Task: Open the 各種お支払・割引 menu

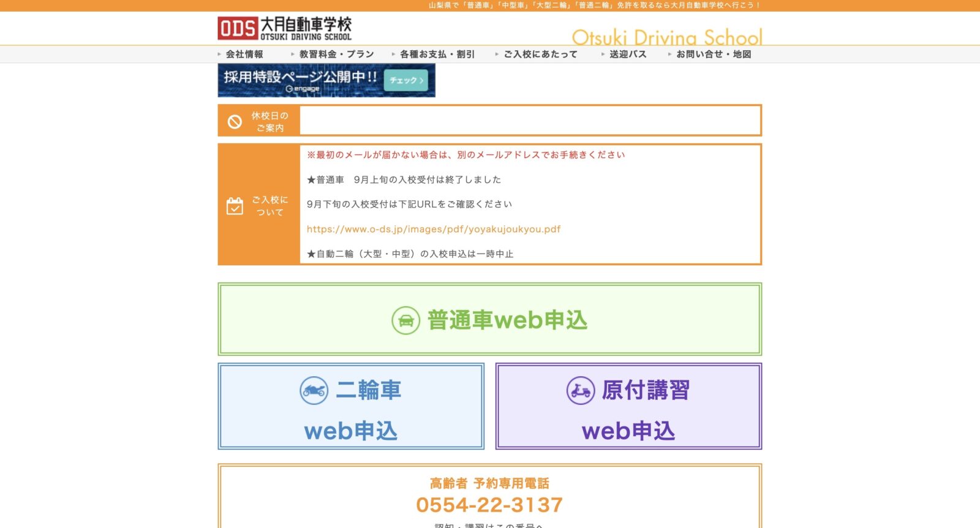Action: (x=437, y=54)
